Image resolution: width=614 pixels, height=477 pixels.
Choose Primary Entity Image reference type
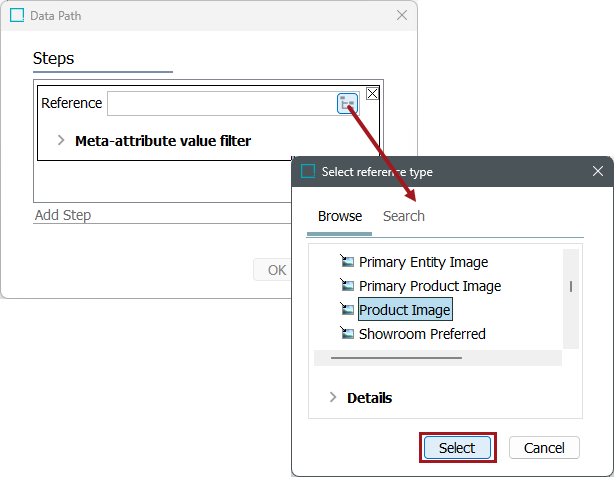(x=423, y=262)
